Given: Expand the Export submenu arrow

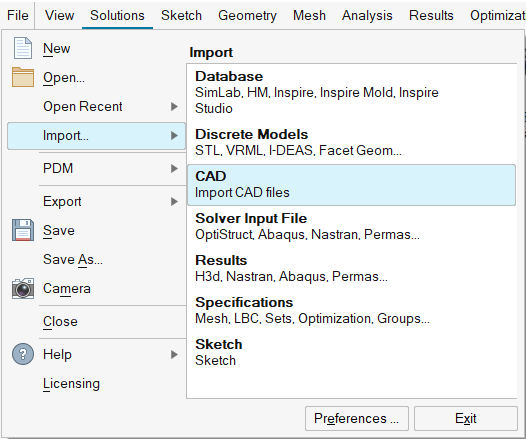Looking at the screenshot, I should click(174, 202).
